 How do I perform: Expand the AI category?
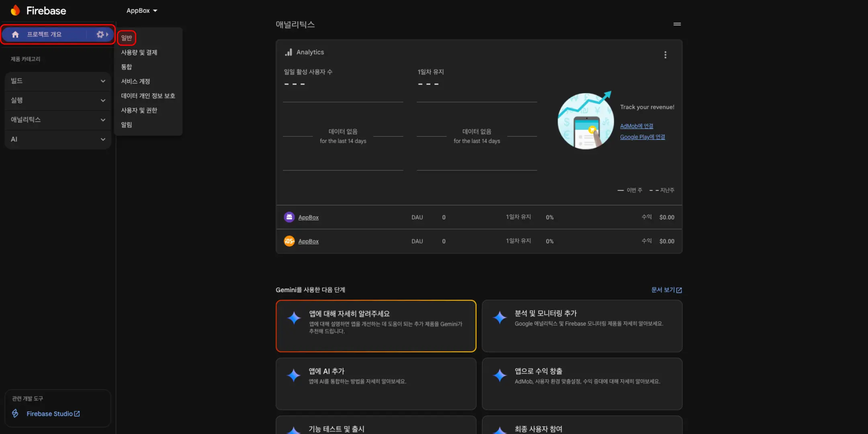58,139
